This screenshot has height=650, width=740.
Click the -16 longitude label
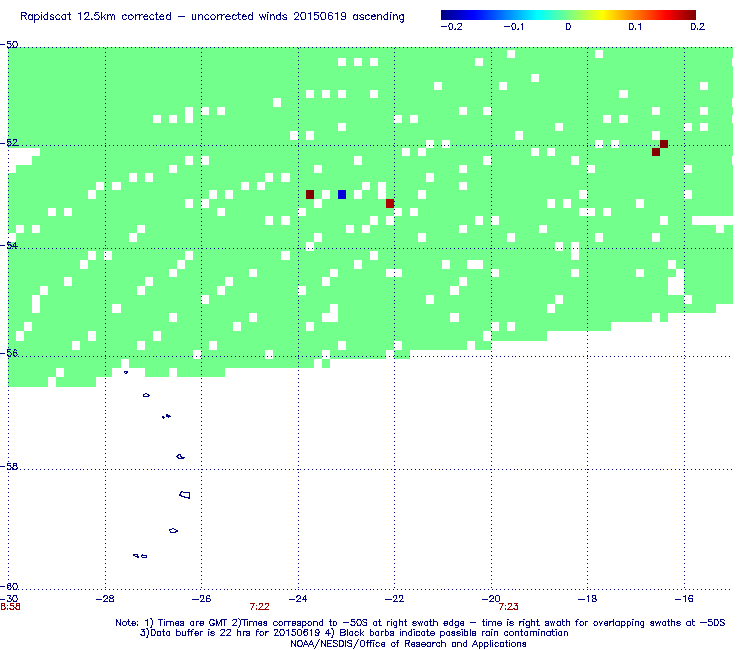[684, 599]
